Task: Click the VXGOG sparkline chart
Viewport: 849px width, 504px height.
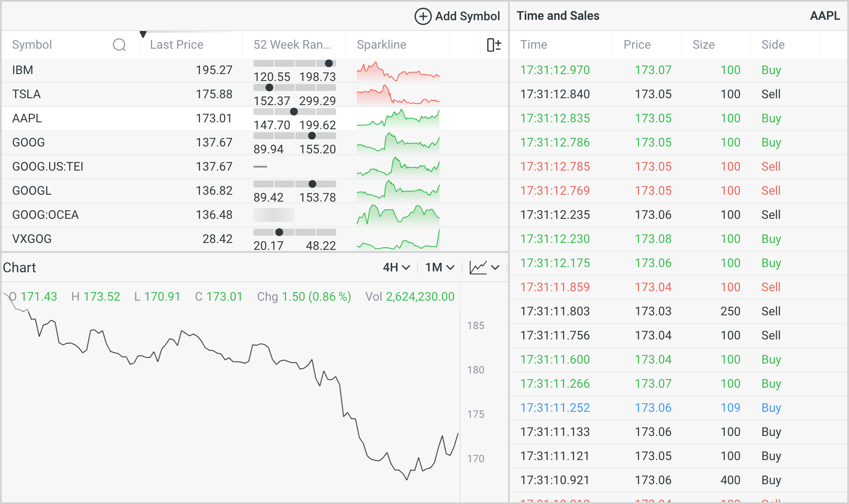Action: (398, 239)
